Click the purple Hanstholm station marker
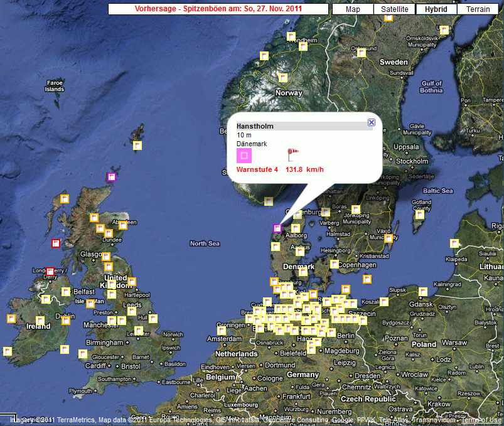The height and width of the screenshot is (426, 504). click(277, 228)
